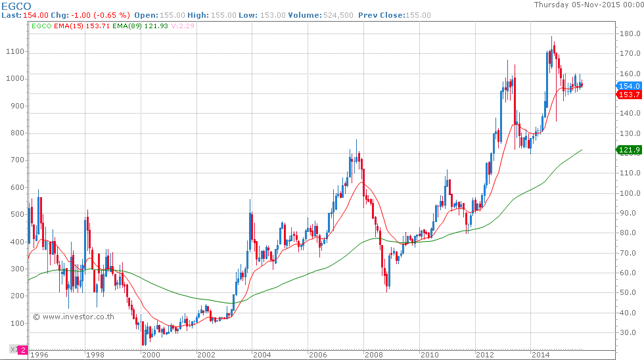Click the 170.0 price axis label
The image size is (644, 360).
click(x=630, y=53)
